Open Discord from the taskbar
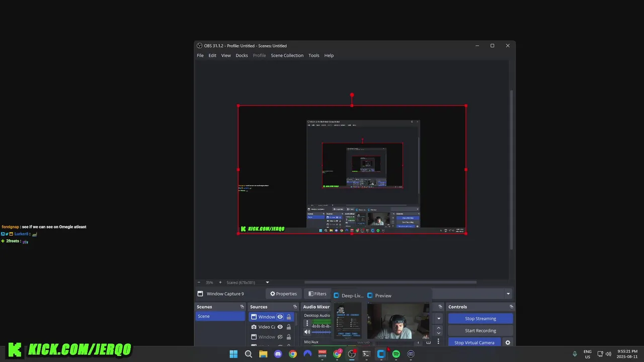Screen dimensions: 644x362 point(278,354)
